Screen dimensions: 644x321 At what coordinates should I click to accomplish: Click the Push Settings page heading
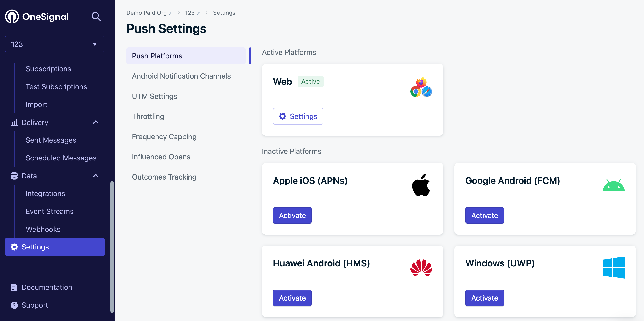166,28
